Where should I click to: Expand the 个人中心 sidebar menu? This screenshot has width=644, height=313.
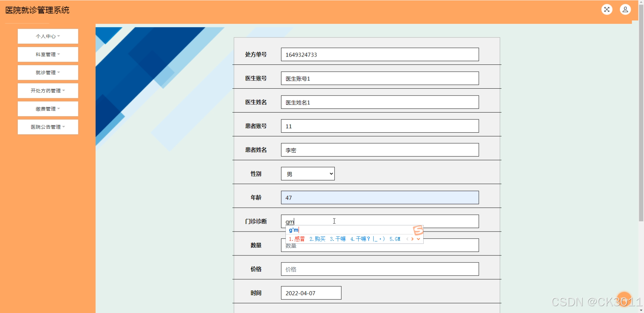(x=48, y=36)
